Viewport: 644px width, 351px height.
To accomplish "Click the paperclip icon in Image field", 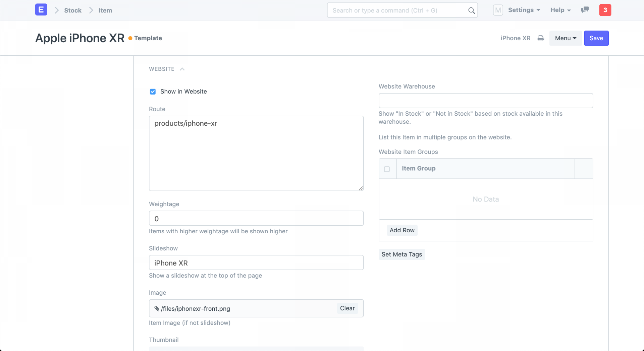I will (157, 308).
